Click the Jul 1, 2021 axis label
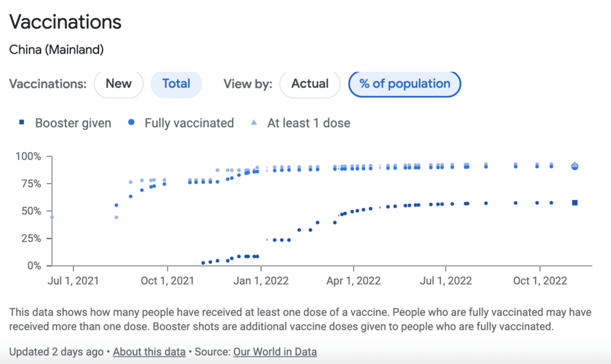Viewport: 611px width, 364px height. pos(73,280)
